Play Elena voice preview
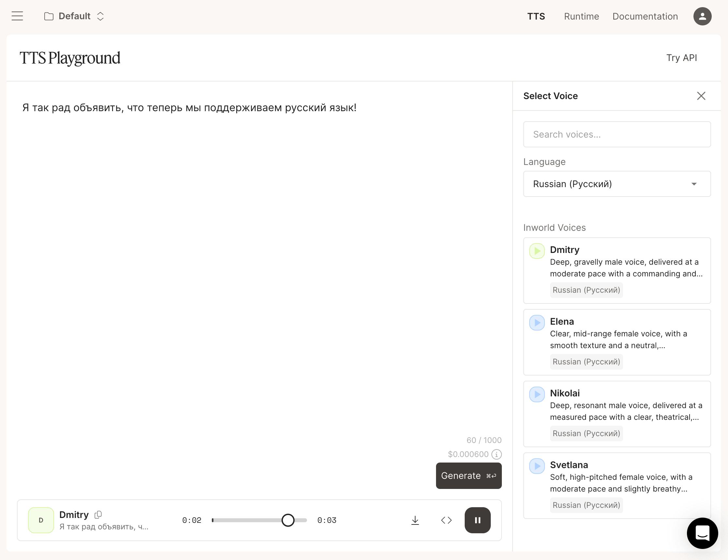Screen dimensions: 728x560 (x=537, y=323)
